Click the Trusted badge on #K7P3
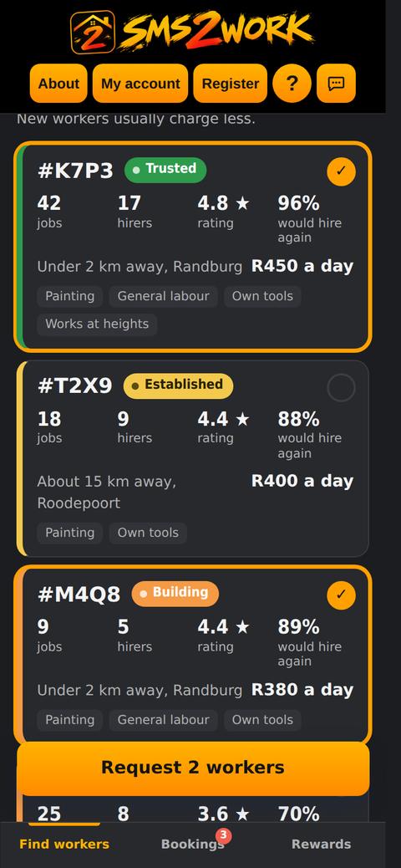The height and width of the screenshot is (868, 401). click(165, 170)
